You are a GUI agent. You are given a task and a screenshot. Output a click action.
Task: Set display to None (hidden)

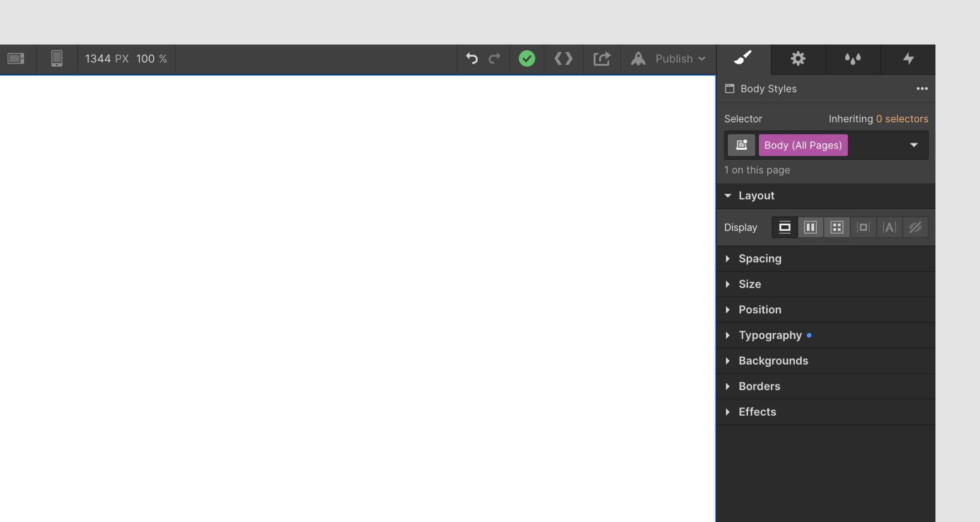coord(915,227)
